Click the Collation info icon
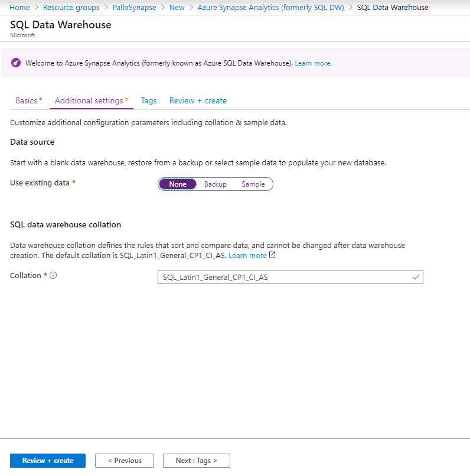Screen dimensions: 470x476 [x=53, y=275]
